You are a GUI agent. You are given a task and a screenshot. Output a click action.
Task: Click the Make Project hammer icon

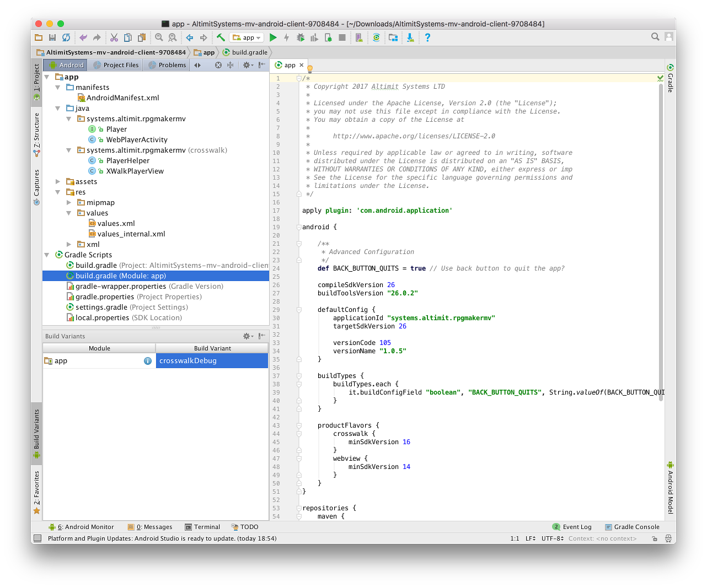click(221, 37)
